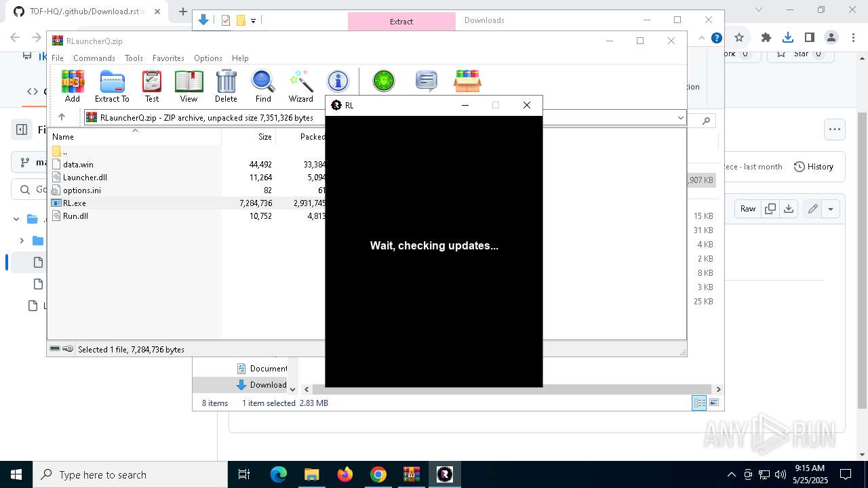Open Microsoft Edge from taskbar

coord(279,474)
